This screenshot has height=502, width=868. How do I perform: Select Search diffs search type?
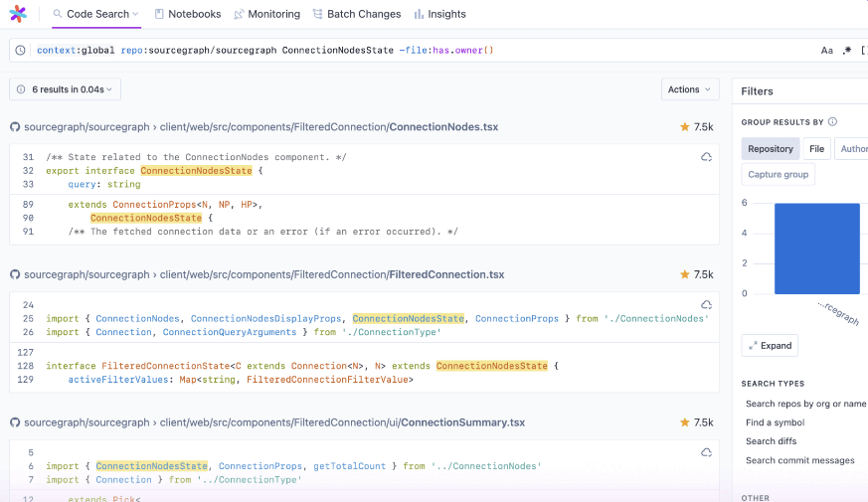click(772, 441)
